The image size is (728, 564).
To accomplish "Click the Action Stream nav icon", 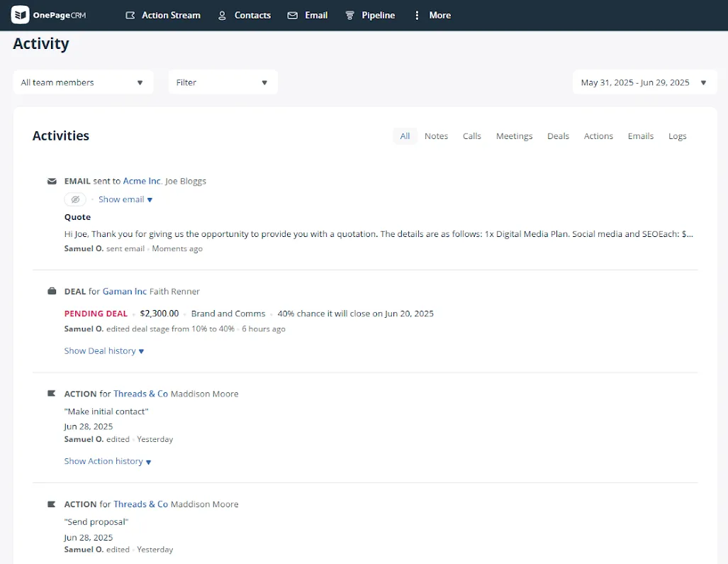I will click(x=130, y=16).
